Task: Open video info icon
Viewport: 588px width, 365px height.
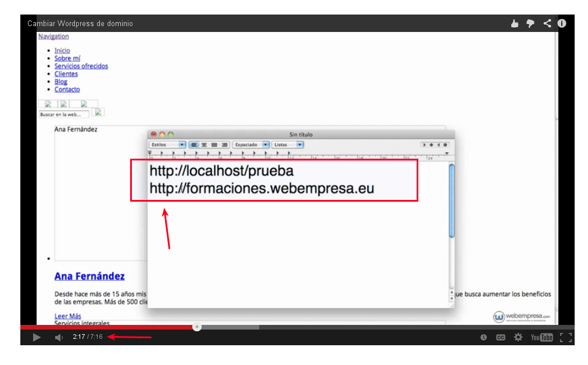Action: point(562,23)
